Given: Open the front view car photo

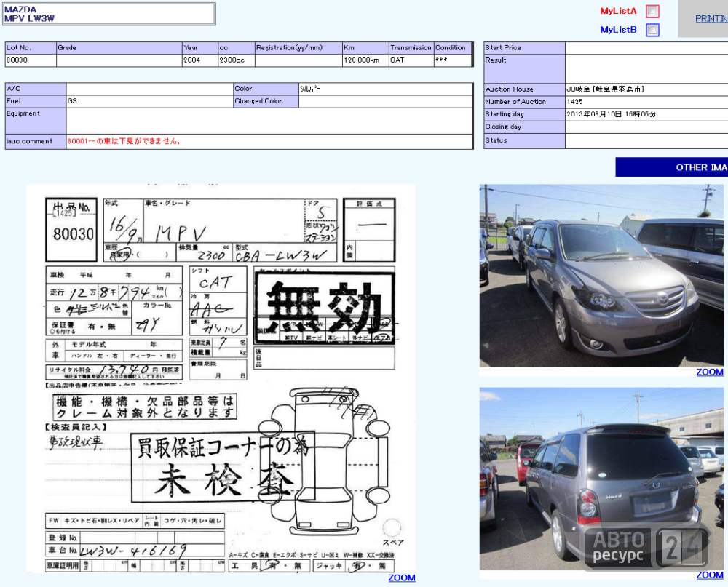Looking at the screenshot, I should pyautogui.click(x=601, y=276).
